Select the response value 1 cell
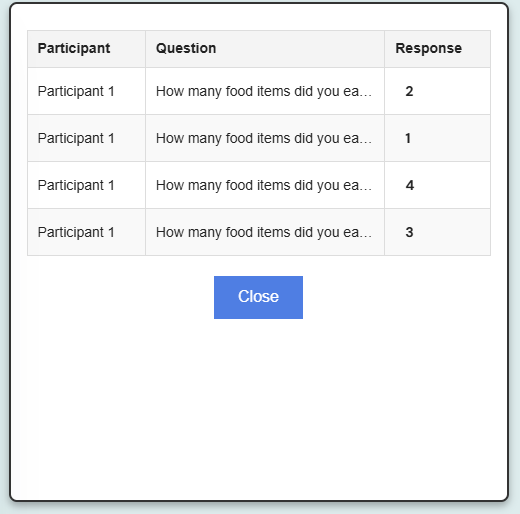This screenshot has width=520, height=514. tap(437, 138)
